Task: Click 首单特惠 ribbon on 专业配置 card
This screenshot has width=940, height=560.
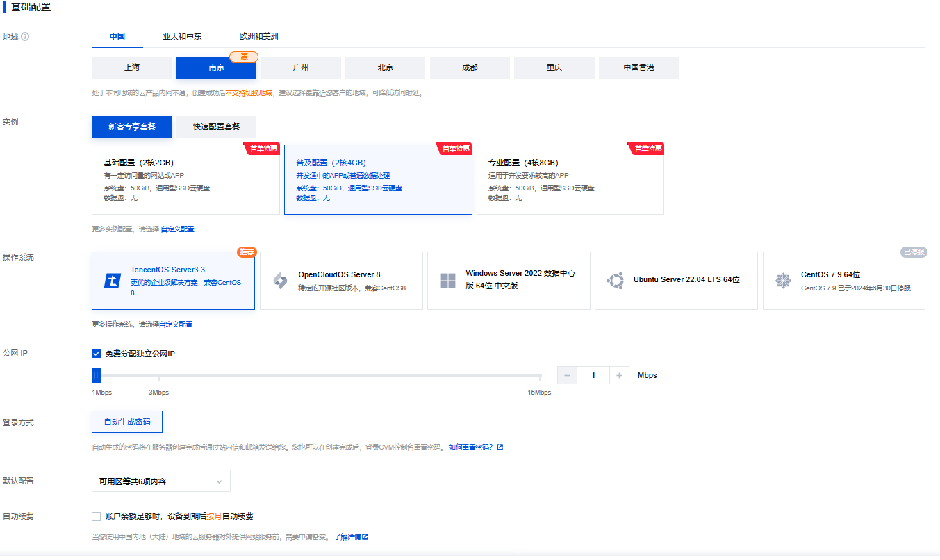Action: pyautogui.click(x=648, y=149)
